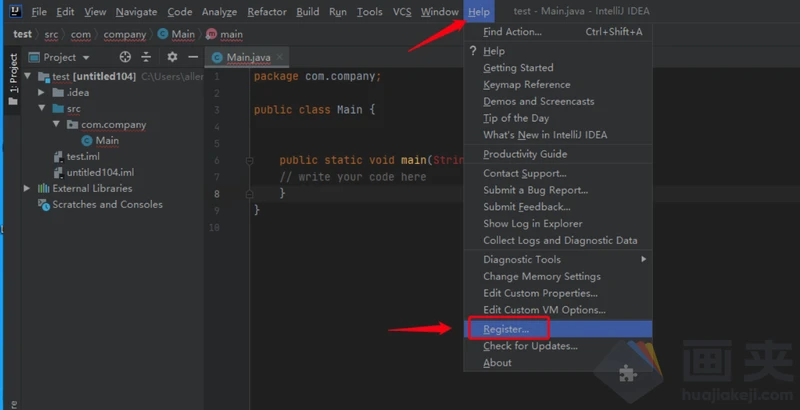Select Register... from Help menu
The height and width of the screenshot is (410, 800).
pos(506,329)
